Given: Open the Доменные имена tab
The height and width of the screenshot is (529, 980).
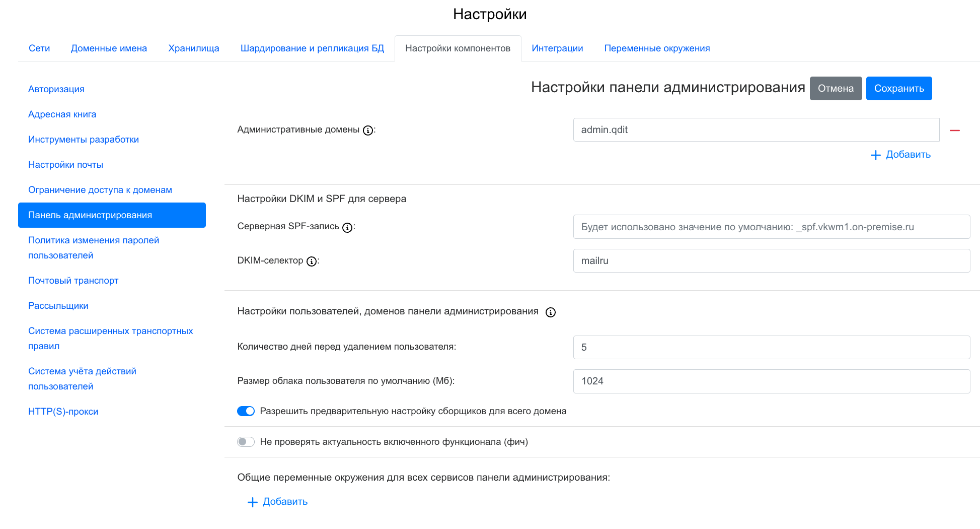Looking at the screenshot, I should click(109, 48).
